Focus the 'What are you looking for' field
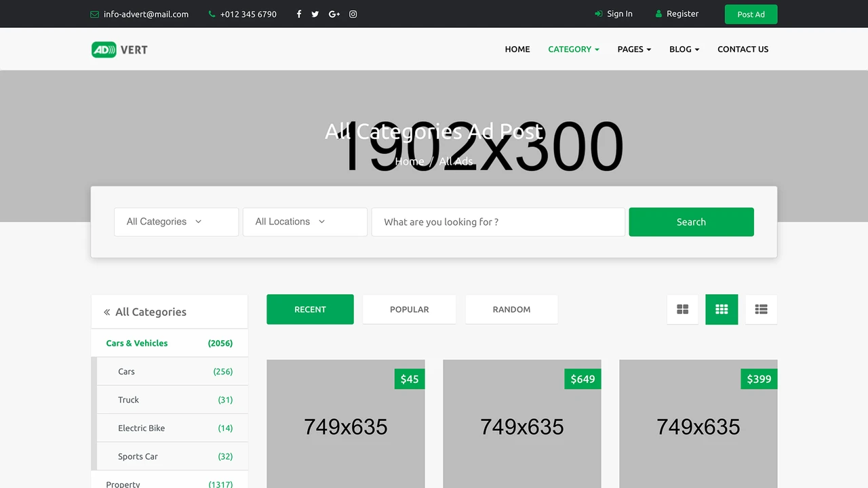 (498, 222)
